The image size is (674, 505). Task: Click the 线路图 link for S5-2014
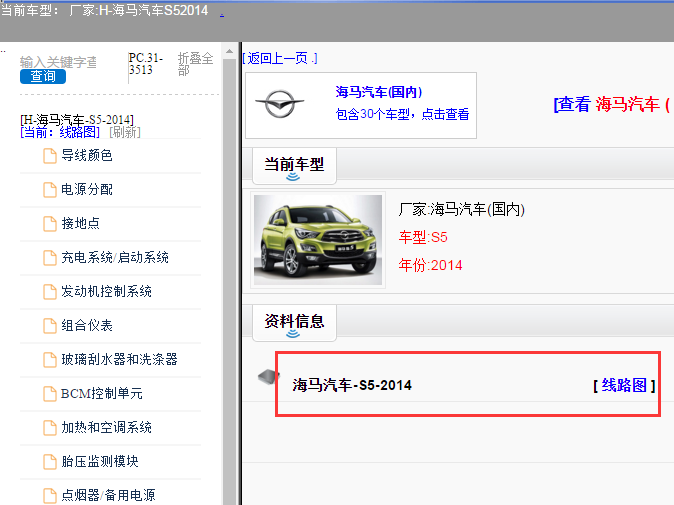(x=624, y=385)
